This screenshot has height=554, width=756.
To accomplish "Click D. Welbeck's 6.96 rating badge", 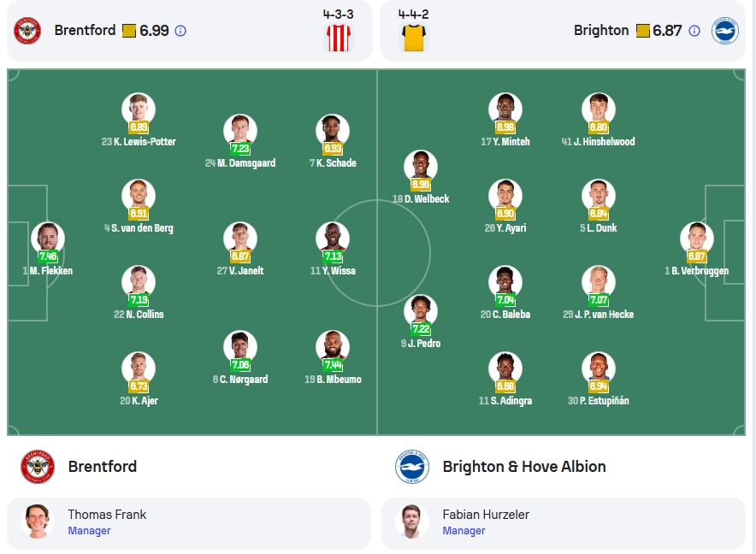I will [x=421, y=184].
